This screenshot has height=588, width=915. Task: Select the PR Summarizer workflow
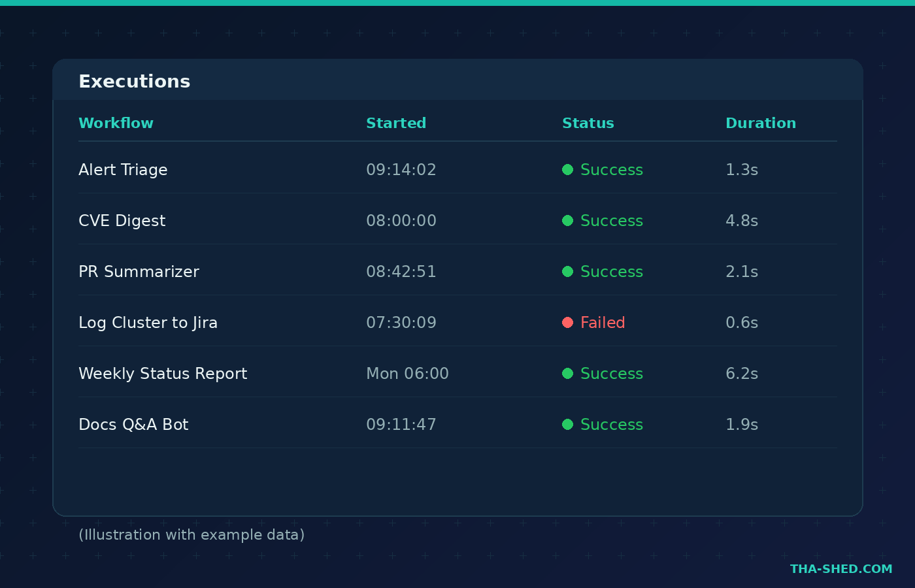coord(139,272)
